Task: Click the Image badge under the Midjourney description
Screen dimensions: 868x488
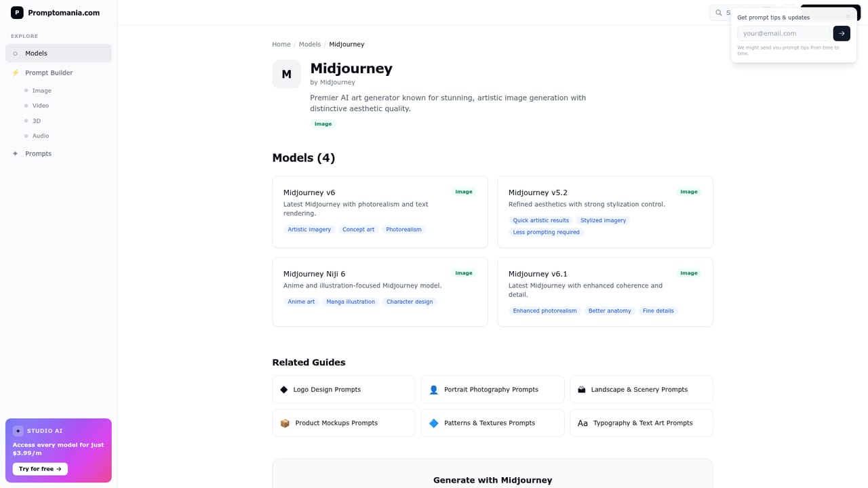Action: 323,124
